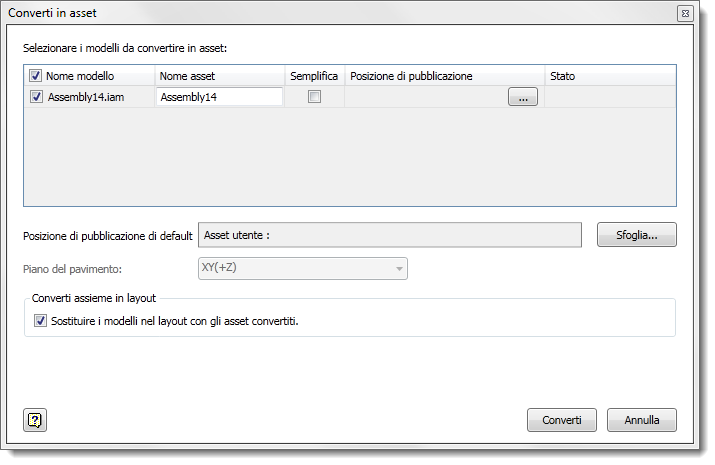Image resolution: width=715 pixels, height=465 pixels.
Task: Click the Asset utente default position field
Action: (x=390, y=235)
